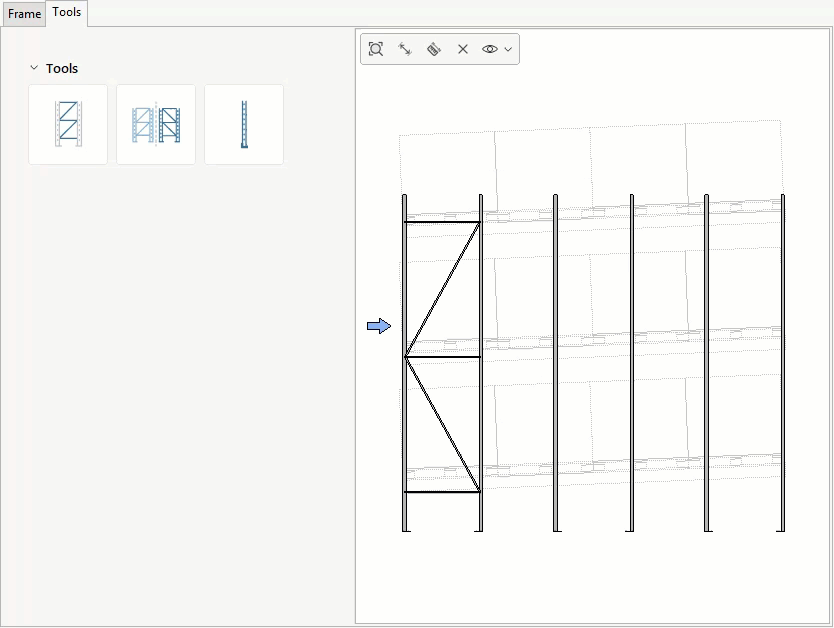Click the zoom-to-fit icon

(x=376, y=49)
